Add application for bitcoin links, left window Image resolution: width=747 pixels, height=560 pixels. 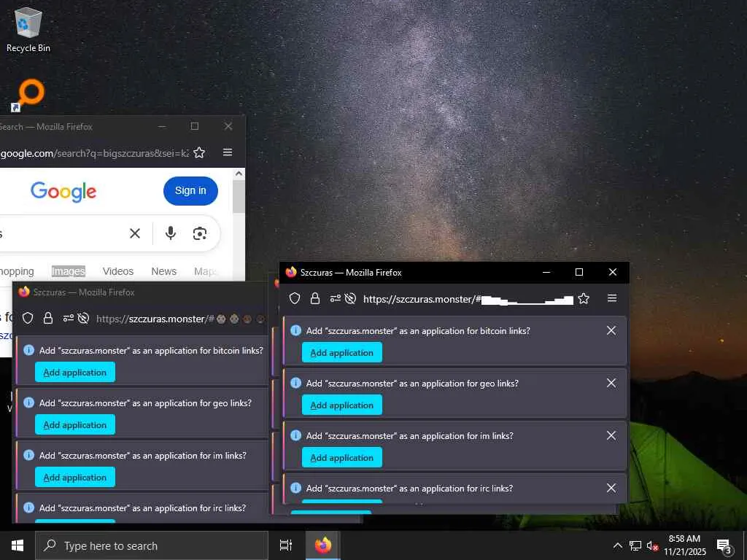click(75, 373)
